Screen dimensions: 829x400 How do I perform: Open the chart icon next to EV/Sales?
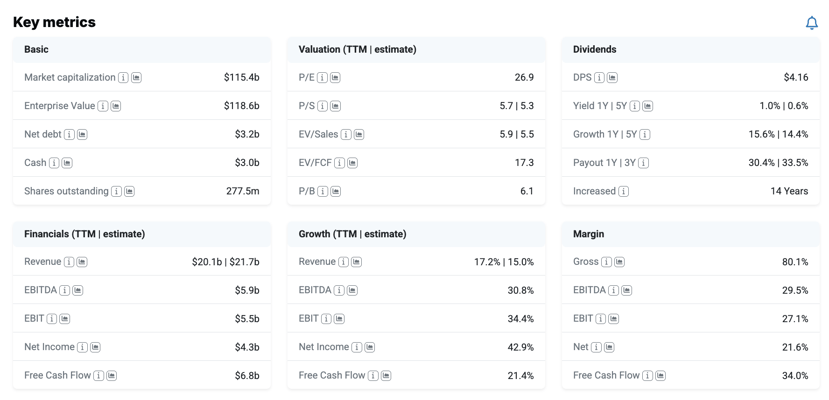click(x=359, y=135)
